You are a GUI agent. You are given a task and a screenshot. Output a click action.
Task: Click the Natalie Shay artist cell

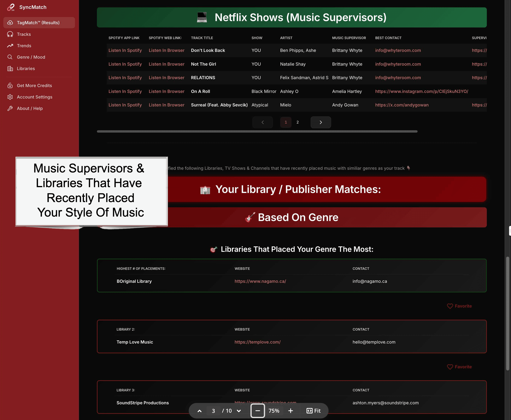click(293, 64)
